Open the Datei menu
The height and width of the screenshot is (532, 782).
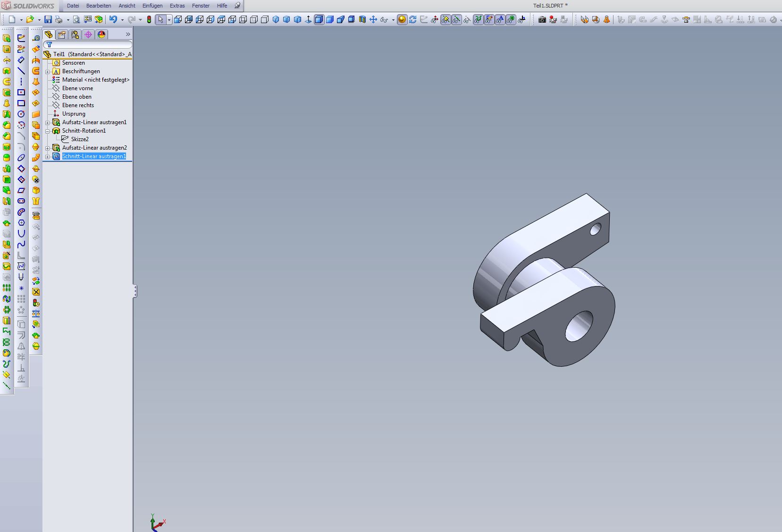pos(73,6)
